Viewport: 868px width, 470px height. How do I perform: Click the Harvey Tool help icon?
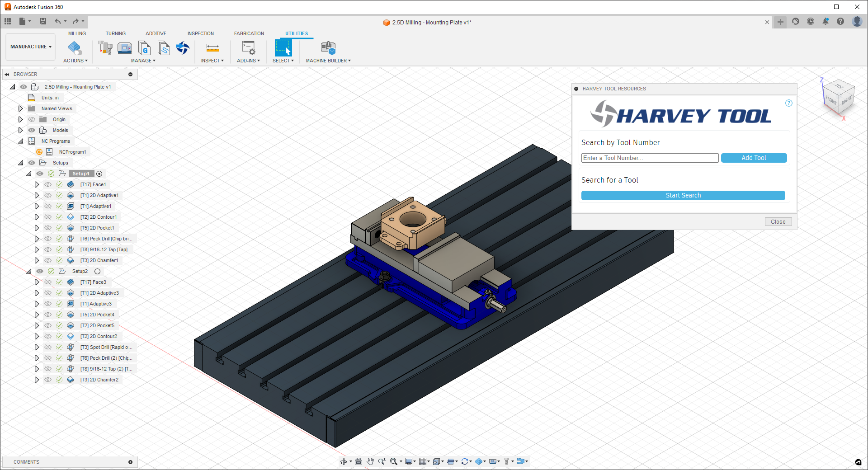point(789,103)
